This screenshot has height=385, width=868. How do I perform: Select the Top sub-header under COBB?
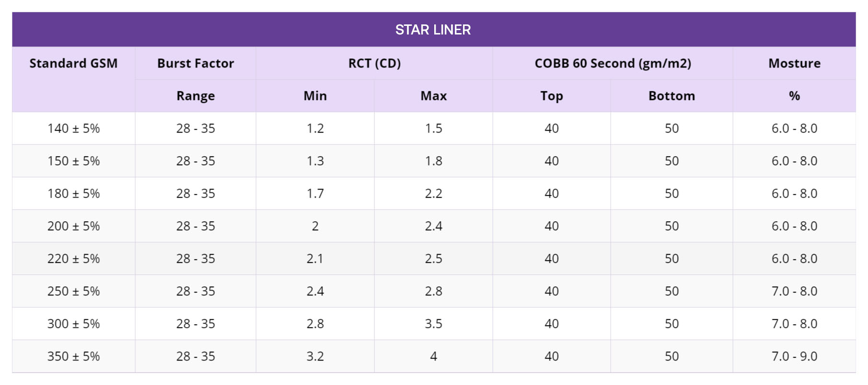tap(552, 96)
